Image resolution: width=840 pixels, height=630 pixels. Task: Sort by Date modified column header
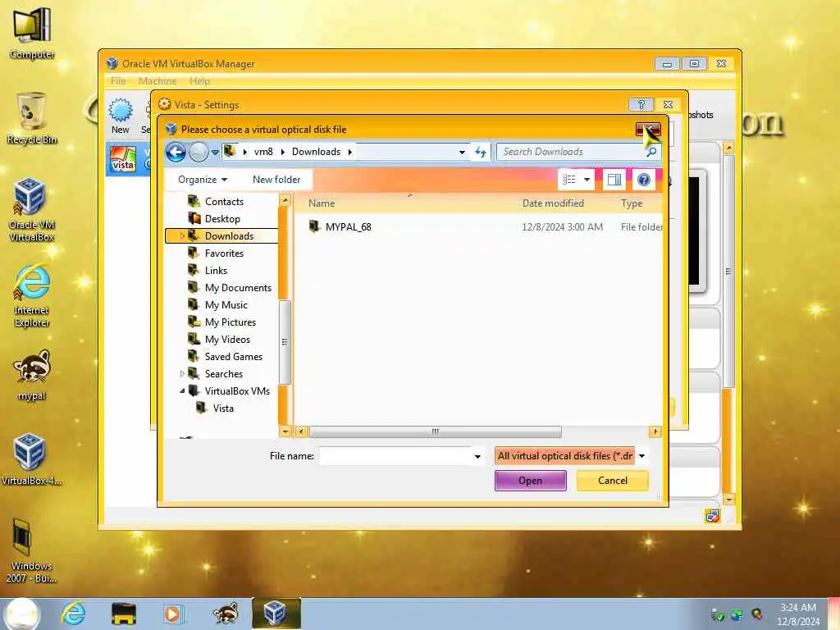pos(553,203)
